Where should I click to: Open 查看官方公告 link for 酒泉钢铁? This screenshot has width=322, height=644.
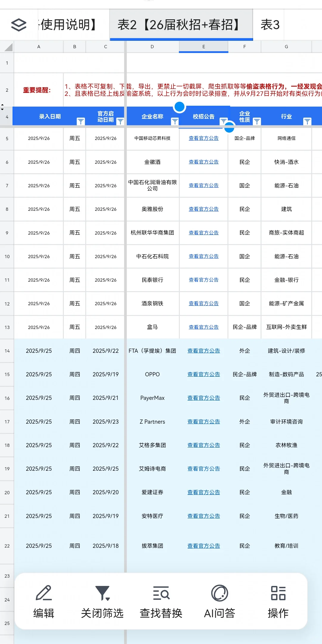pos(204,303)
